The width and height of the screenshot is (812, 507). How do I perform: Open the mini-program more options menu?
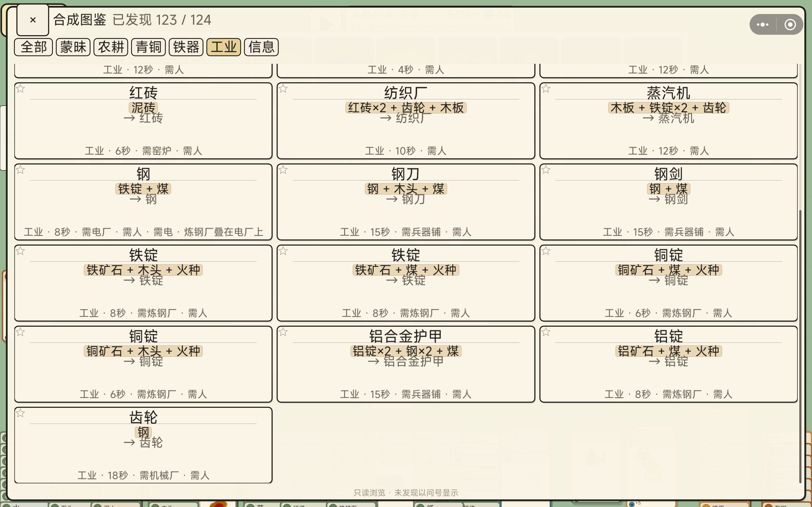coord(763,24)
